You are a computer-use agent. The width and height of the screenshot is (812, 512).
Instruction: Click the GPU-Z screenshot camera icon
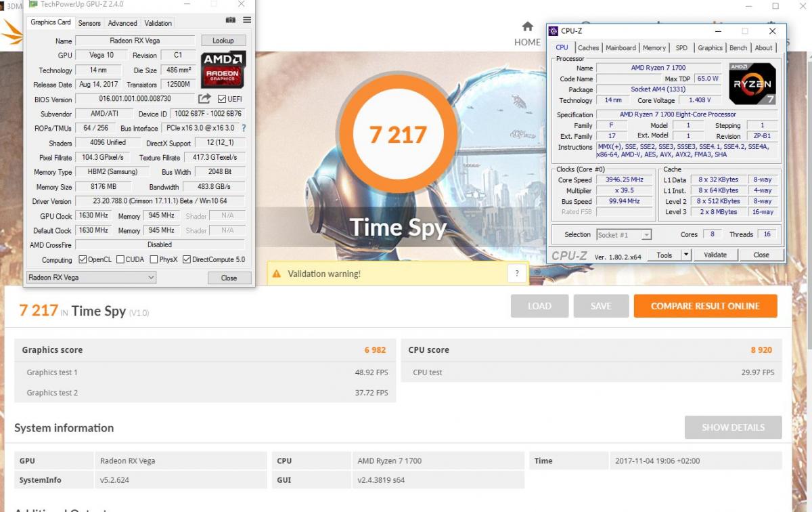click(x=231, y=21)
